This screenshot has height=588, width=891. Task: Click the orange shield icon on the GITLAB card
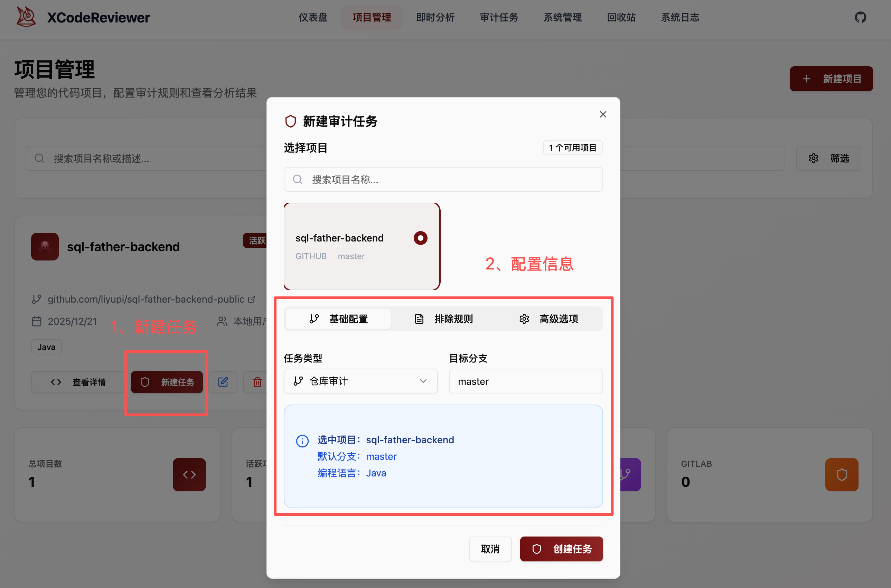coord(842,474)
